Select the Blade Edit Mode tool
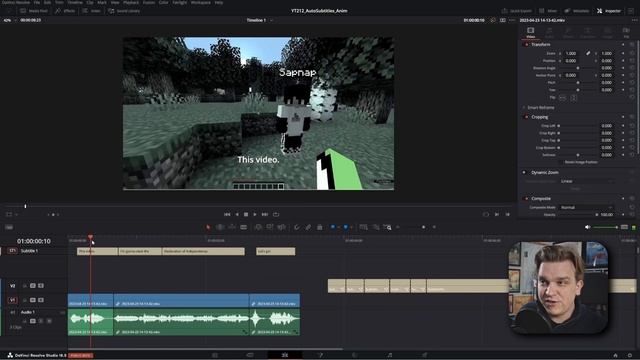Viewport: 640px width, 360px height. [x=244, y=227]
